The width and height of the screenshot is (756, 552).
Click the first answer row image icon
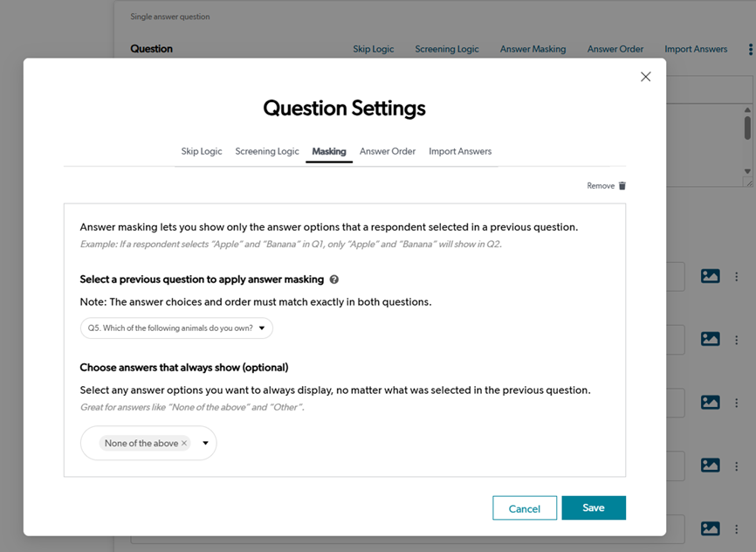(x=711, y=276)
